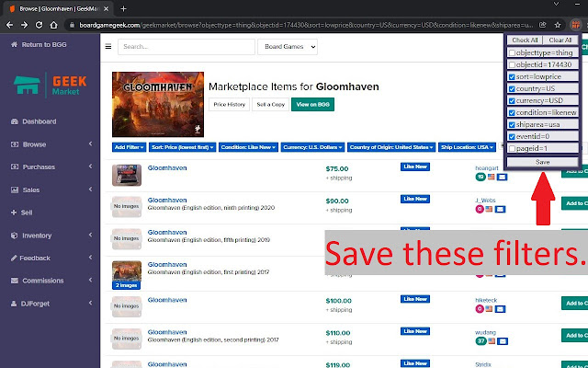Click J_Webs's feedback rating badge
588x368 pixels.
[x=480, y=209]
